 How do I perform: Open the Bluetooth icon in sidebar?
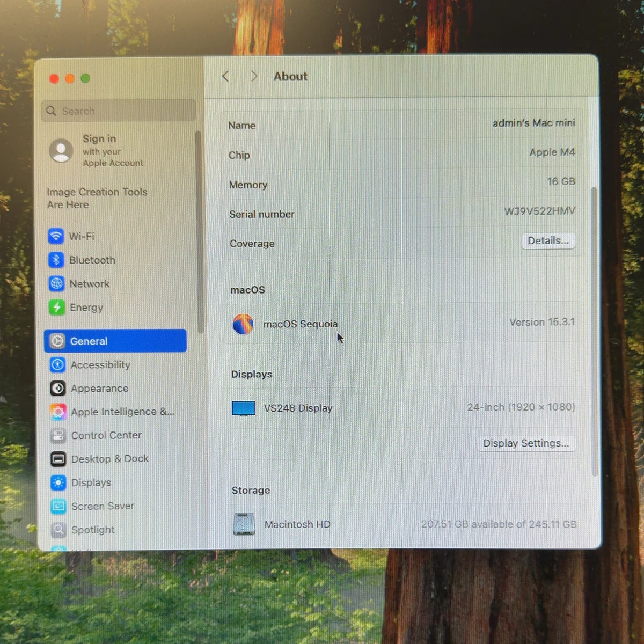[x=56, y=260]
